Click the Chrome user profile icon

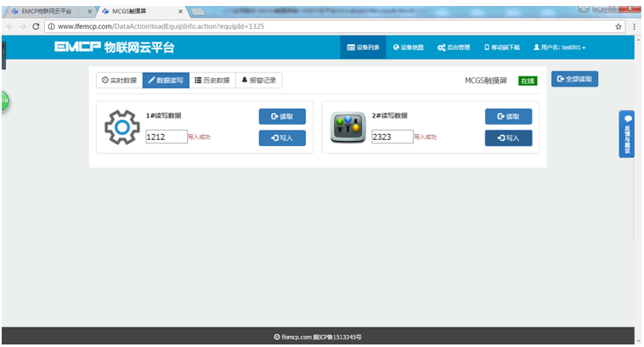(x=584, y=8)
